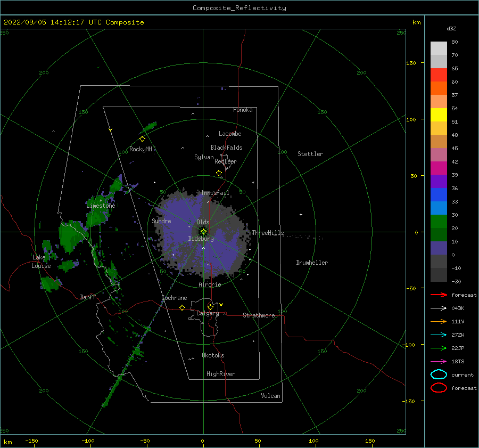Click the slate purple 10 dBZ swatch
This screenshot has width=479, height=448.
pyautogui.click(x=439, y=248)
